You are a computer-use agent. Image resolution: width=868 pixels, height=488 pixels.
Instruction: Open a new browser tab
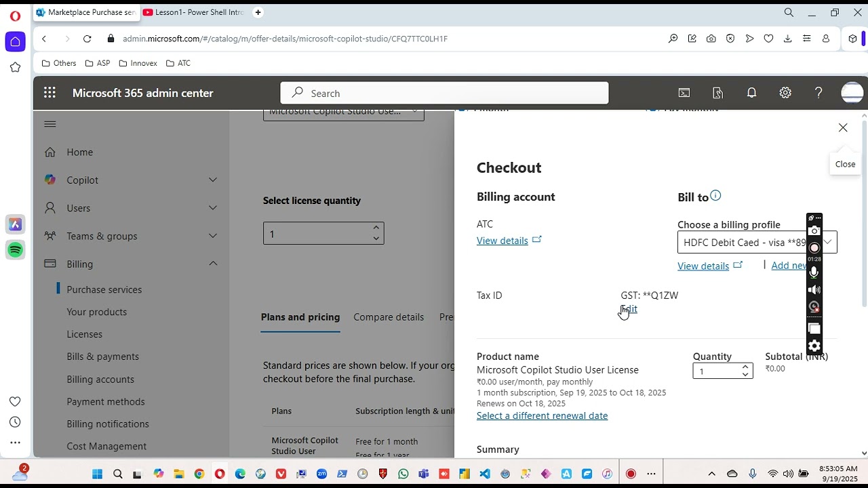pyautogui.click(x=258, y=12)
